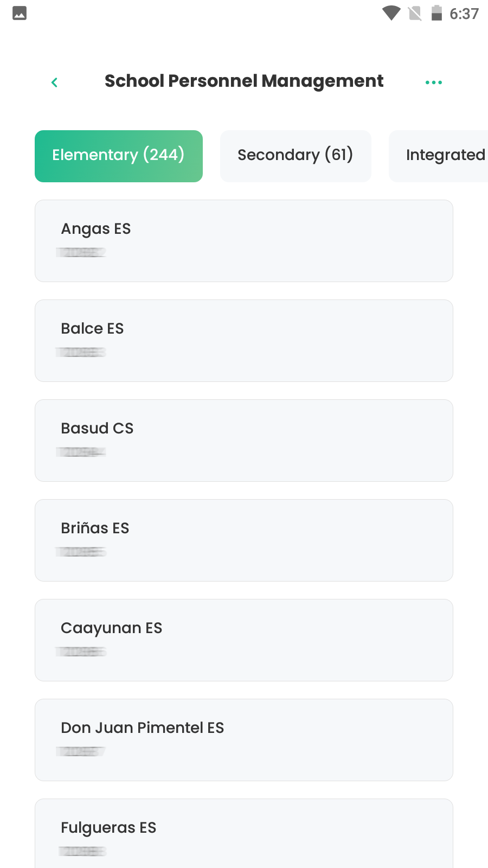
Task: Open the Balce ES school card
Action: tap(244, 340)
